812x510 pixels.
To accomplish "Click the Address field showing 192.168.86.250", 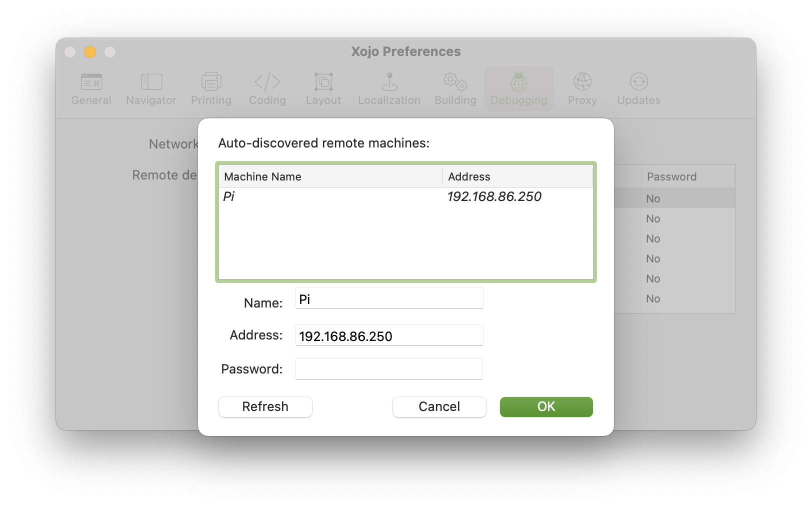I will [x=389, y=335].
